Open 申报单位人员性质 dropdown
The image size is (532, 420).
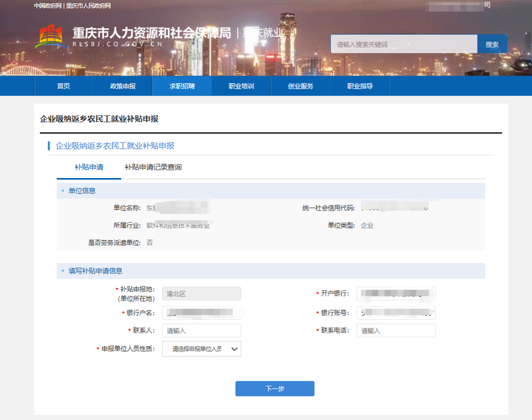pyautogui.click(x=201, y=349)
